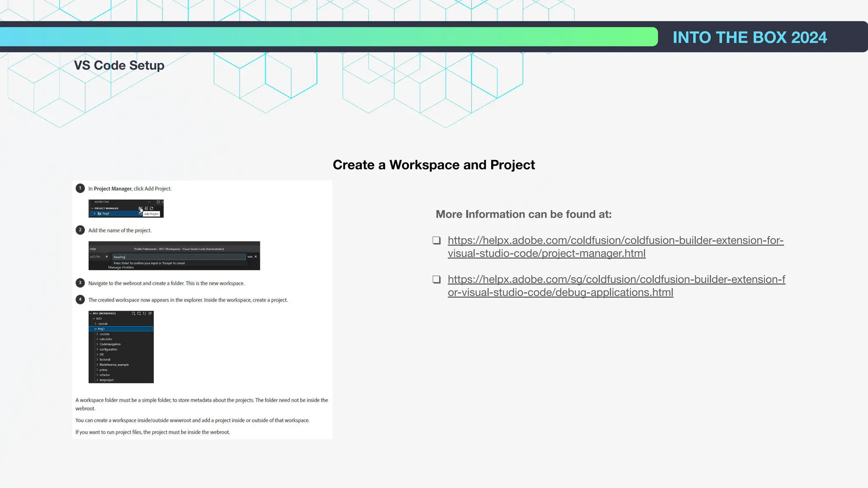The height and width of the screenshot is (488, 868).
Task: Close the tab with the X icon
Action: click(x=256, y=257)
